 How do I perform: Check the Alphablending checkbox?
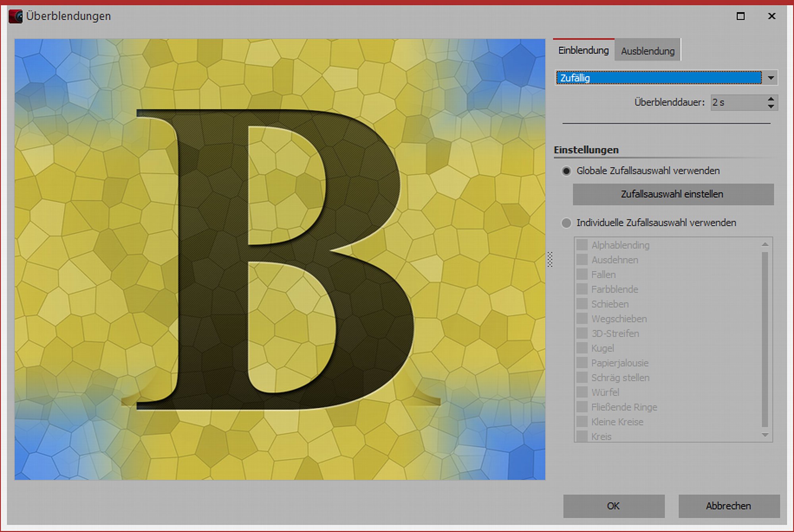582,245
